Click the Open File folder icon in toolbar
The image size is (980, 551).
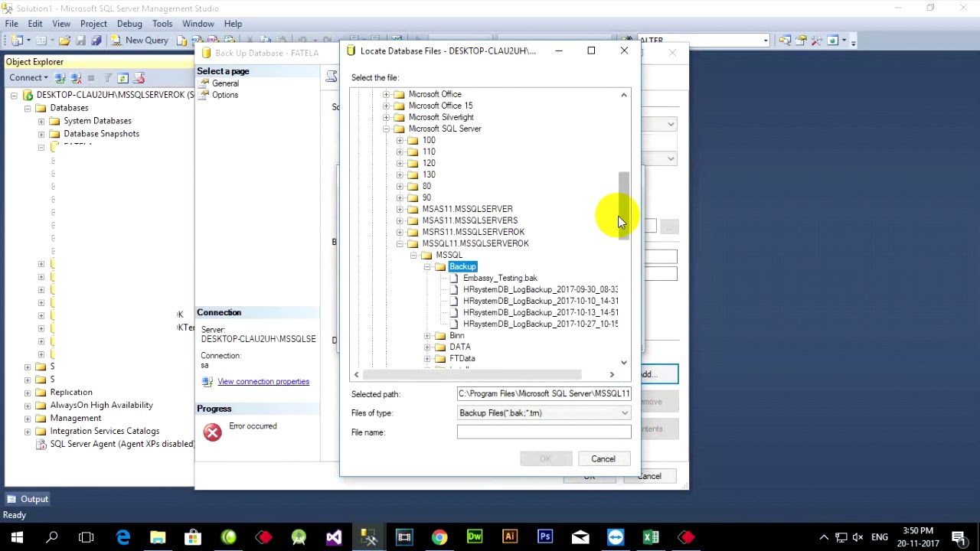click(x=64, y=41)
